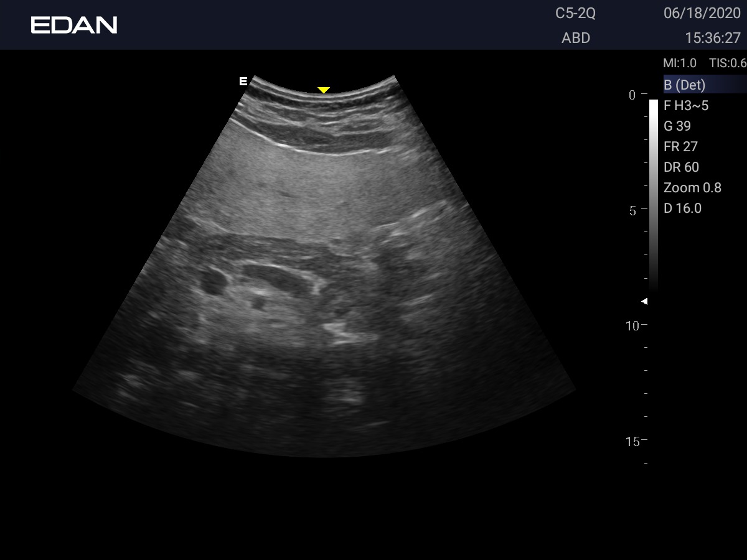
Task: Click the EDAN logo
Action: 74,25
